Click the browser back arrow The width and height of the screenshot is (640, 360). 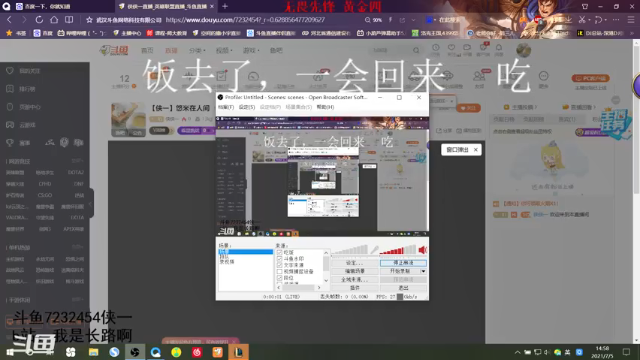coord(9,20)
